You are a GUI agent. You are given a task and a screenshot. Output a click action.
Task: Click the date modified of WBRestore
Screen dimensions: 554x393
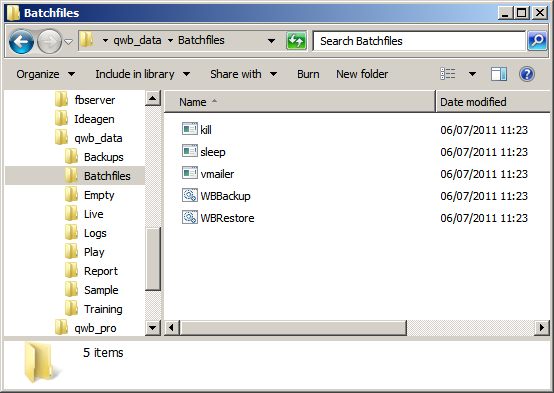(484, 218)
